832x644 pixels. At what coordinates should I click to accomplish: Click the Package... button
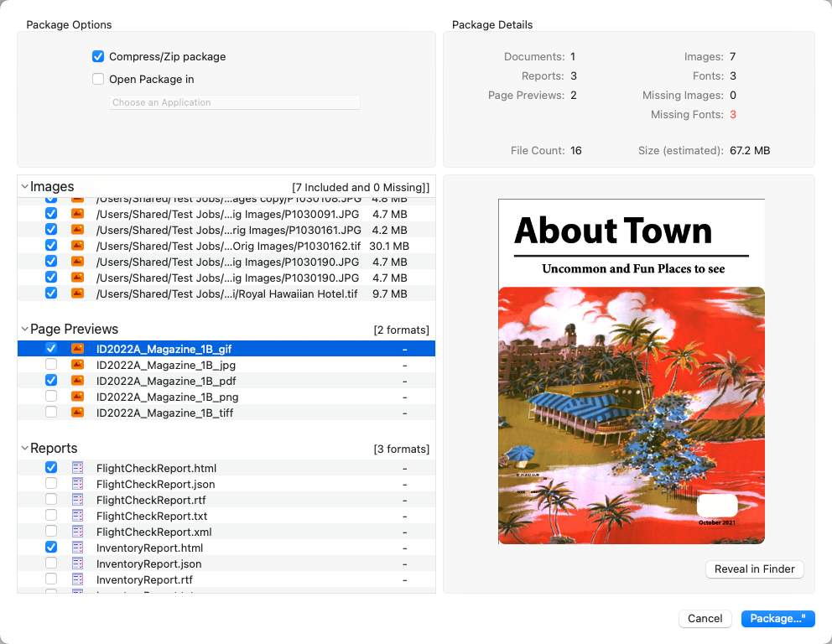pos(777,619)
